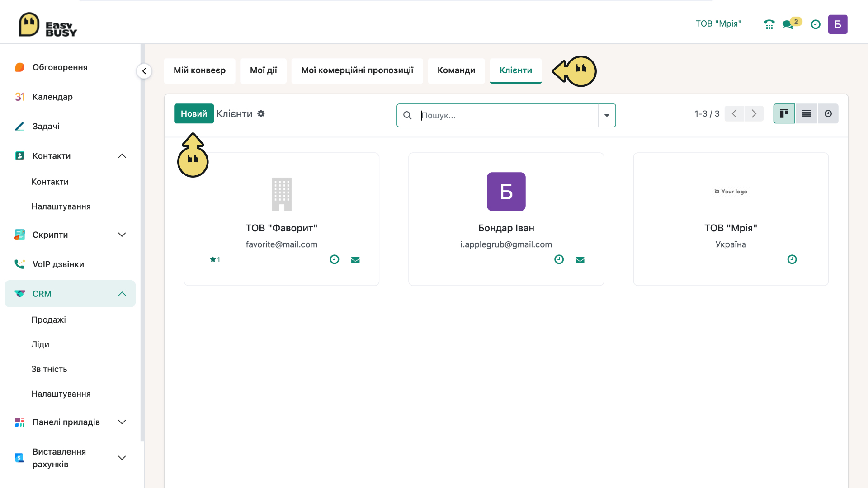Click the ТОВ "Мрія" card title
The width and height of the screenshot is (868, 488).
731,228
